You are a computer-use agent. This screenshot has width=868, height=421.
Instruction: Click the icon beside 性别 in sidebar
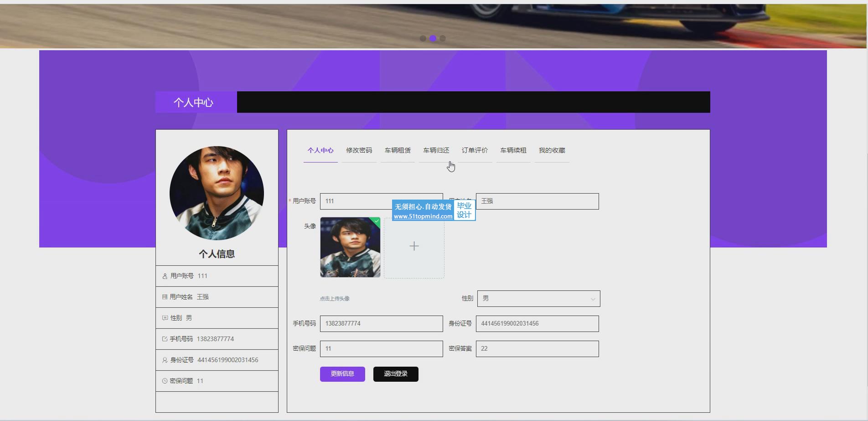click(165, 318)
